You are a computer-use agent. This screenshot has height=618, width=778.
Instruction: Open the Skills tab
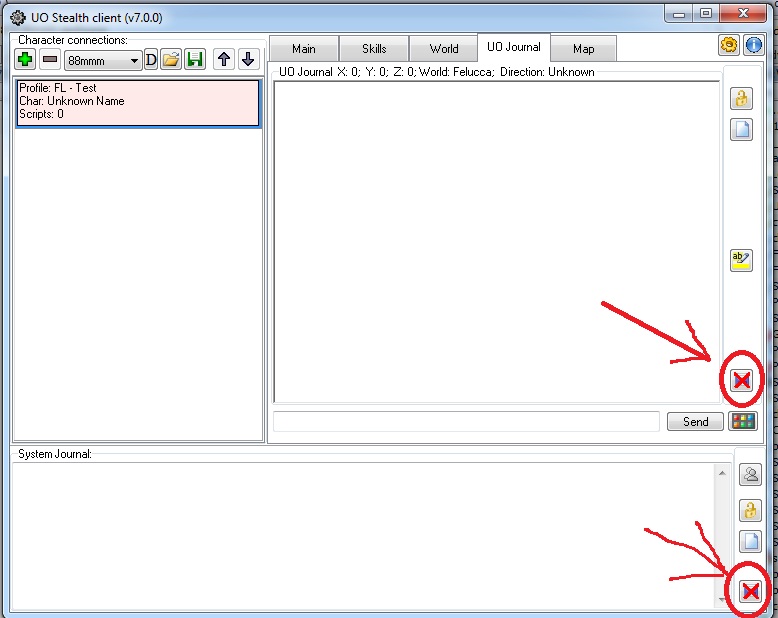click(x=374, y=49)
